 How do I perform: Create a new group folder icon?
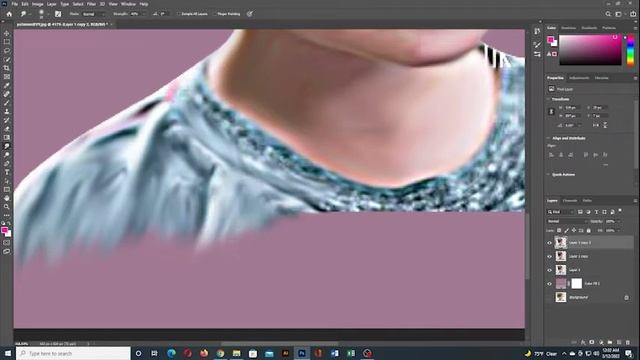point(610,342)
